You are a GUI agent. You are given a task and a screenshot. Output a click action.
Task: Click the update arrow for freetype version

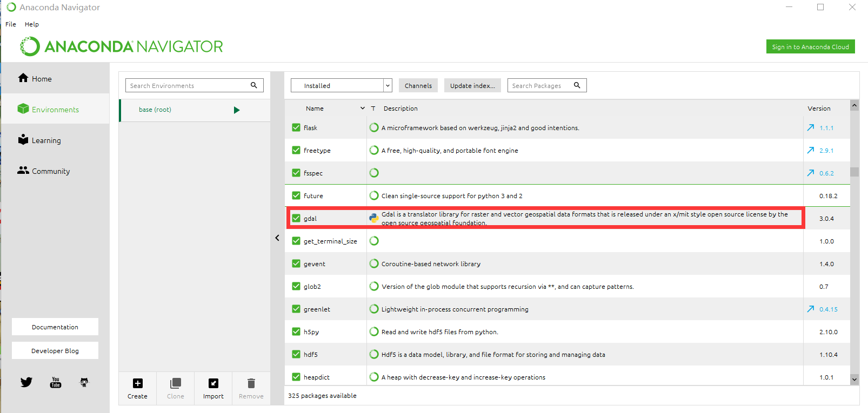coord(811,150)
